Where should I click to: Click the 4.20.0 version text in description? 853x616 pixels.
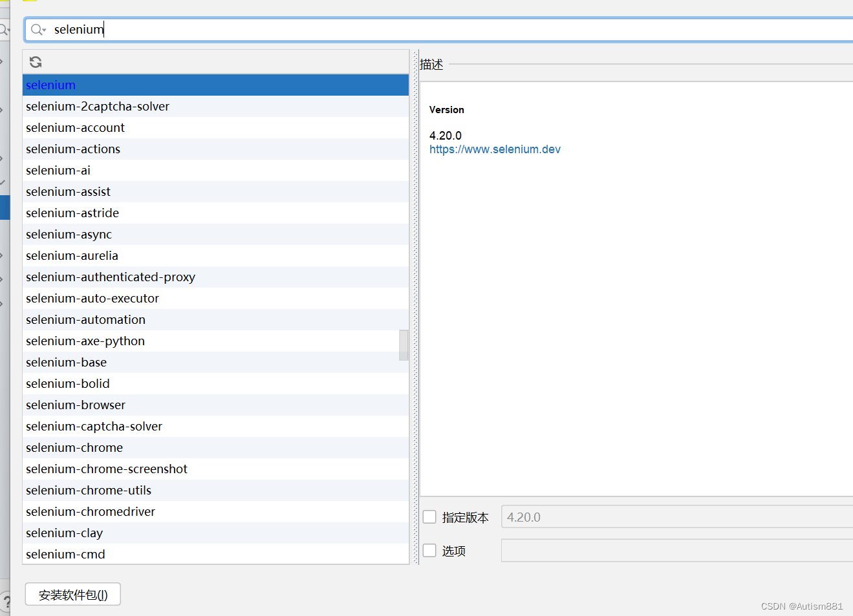446,136
